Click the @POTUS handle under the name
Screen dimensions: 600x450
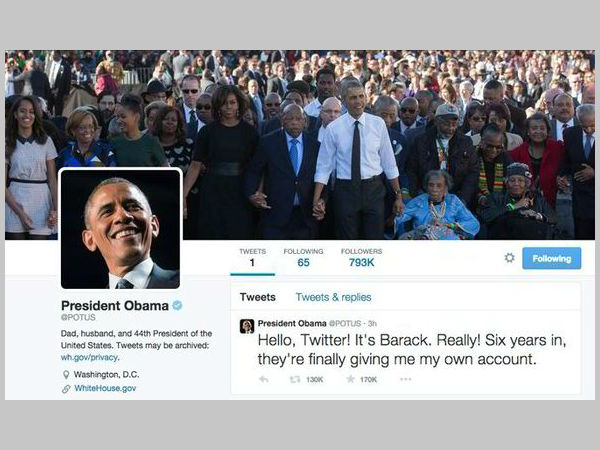coord(78,317)
